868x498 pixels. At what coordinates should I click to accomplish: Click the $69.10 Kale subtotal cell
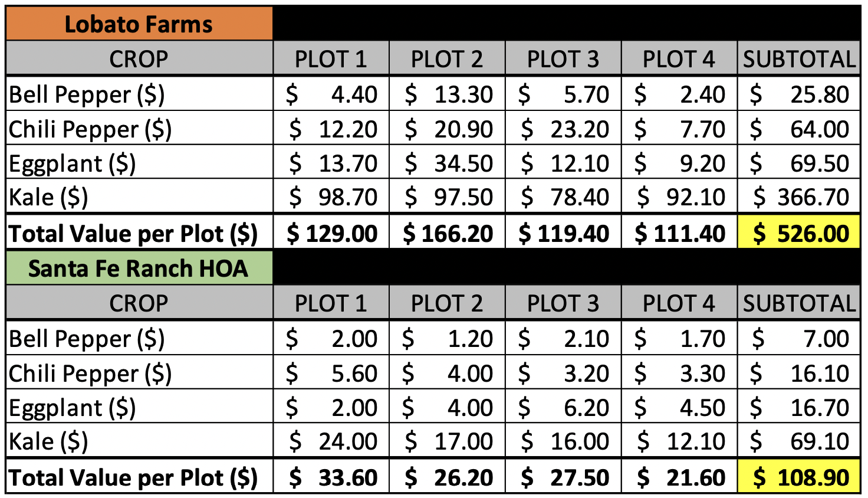coord(798,441)
